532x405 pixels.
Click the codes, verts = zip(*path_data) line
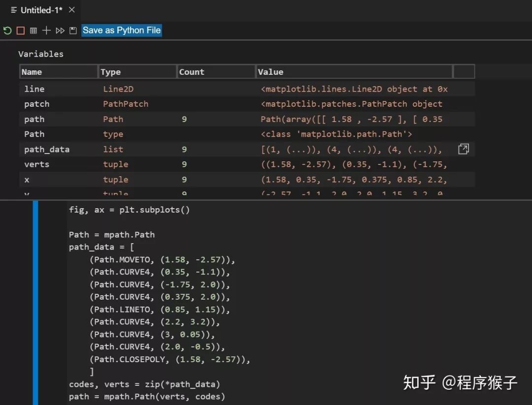[x=144, y=384]
